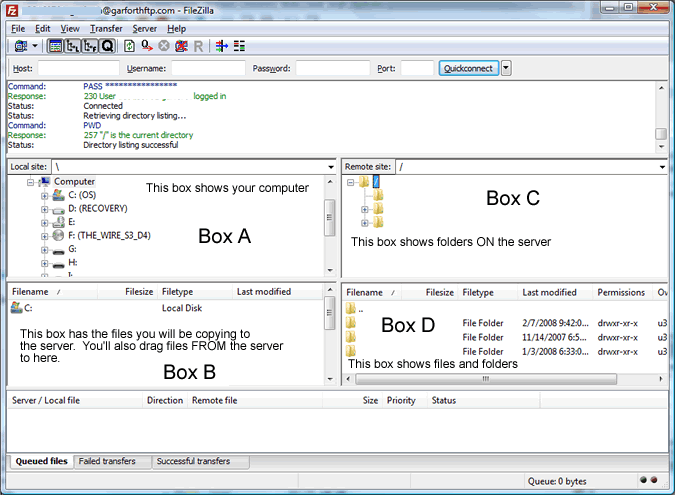The image size is (675, 495).
Task: Click the process queue icon
Action: click(146, 46)
